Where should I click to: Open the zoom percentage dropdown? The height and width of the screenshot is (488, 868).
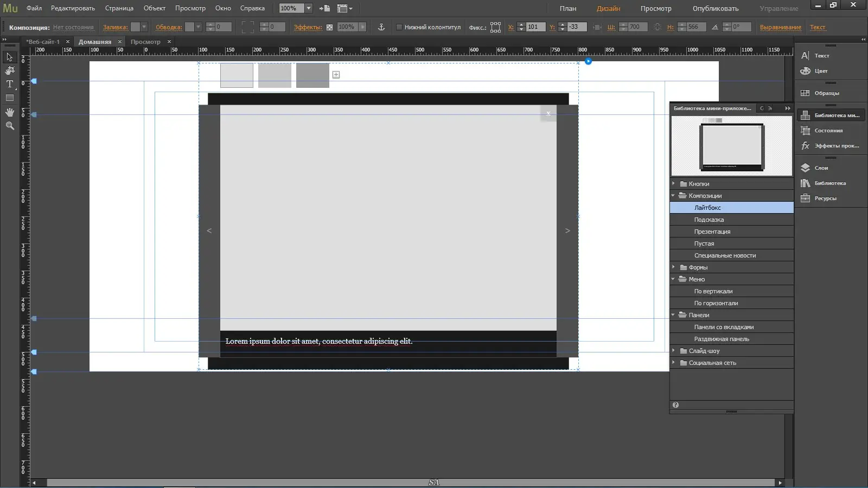click(x=308, y=8)
